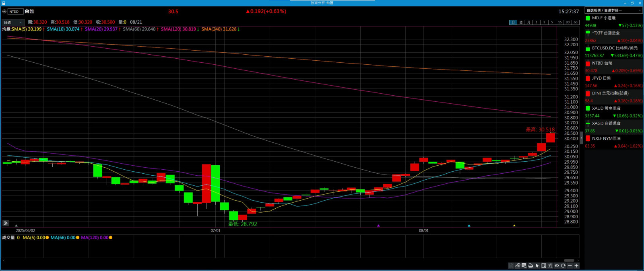Viewport: 644px width, 271px height.
Task: Toggle the eye visibility icon in bottom toolbar
Action: pyautogui.click(x=557, y=265)
